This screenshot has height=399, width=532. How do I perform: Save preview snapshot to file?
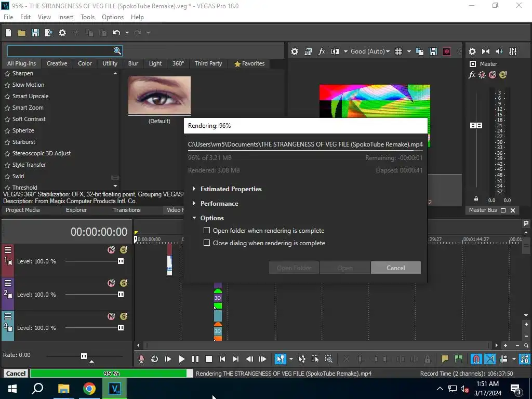433,51
